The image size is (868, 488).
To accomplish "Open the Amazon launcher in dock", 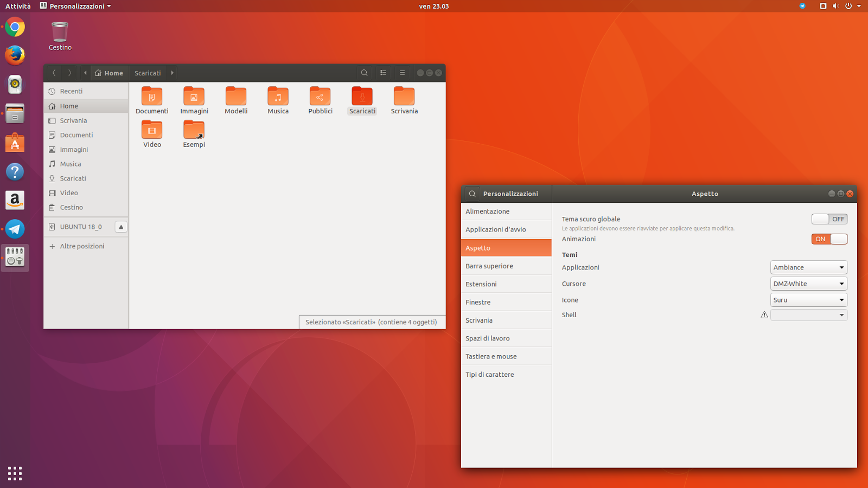I will coord(15,200).
